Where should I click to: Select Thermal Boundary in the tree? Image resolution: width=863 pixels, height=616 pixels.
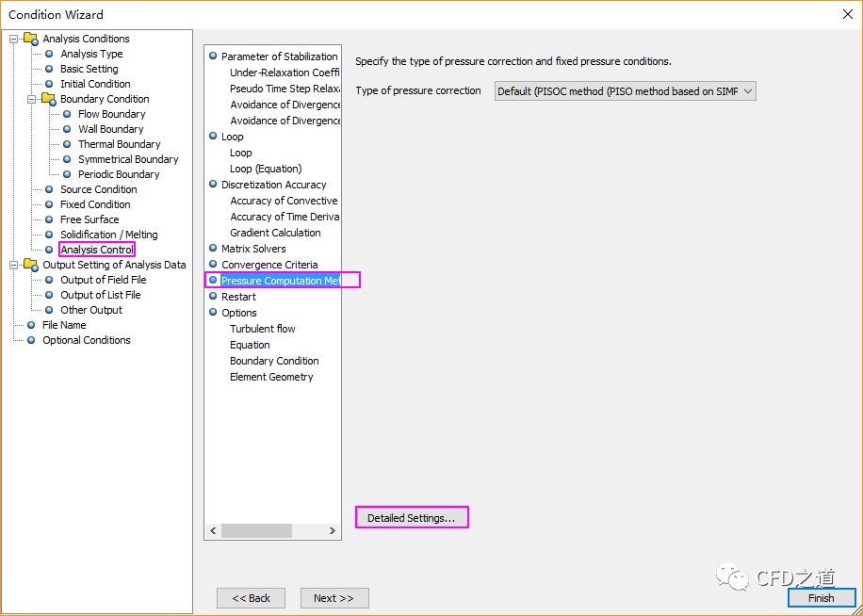[119, 144]
